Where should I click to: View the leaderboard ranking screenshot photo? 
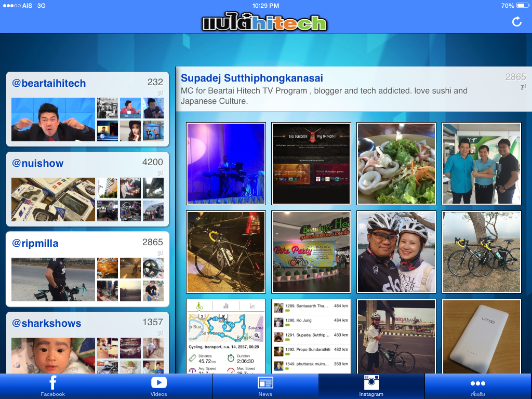click(311, 336)
